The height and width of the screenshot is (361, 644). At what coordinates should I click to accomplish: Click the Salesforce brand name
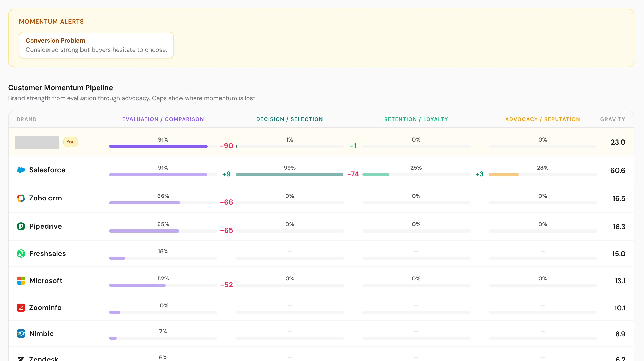[x=47, y=170]
